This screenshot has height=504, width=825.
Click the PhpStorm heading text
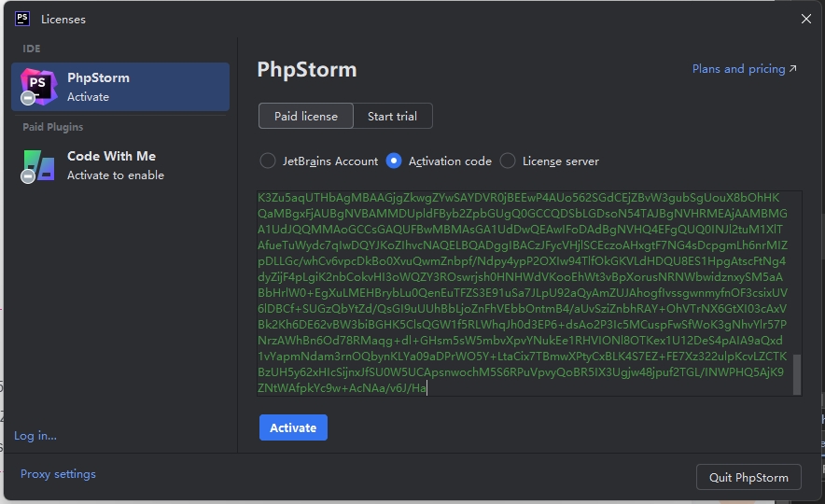point(307,69)
